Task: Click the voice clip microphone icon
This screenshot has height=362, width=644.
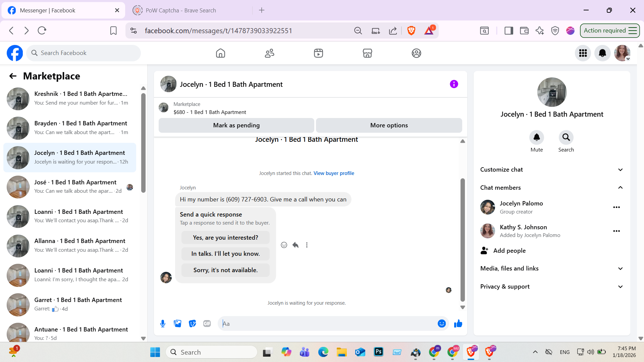Action: pyautogui.click(x=163, y=323)
